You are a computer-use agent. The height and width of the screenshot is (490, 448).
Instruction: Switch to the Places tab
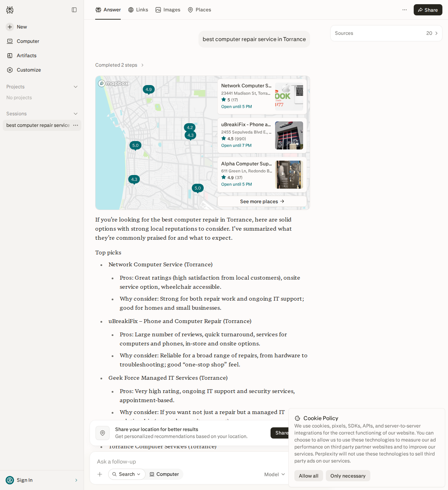(199, 10)
